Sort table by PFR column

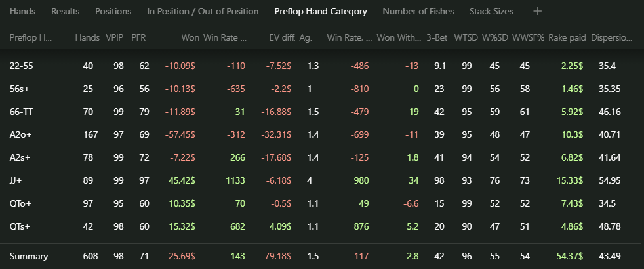pos(138,38)
